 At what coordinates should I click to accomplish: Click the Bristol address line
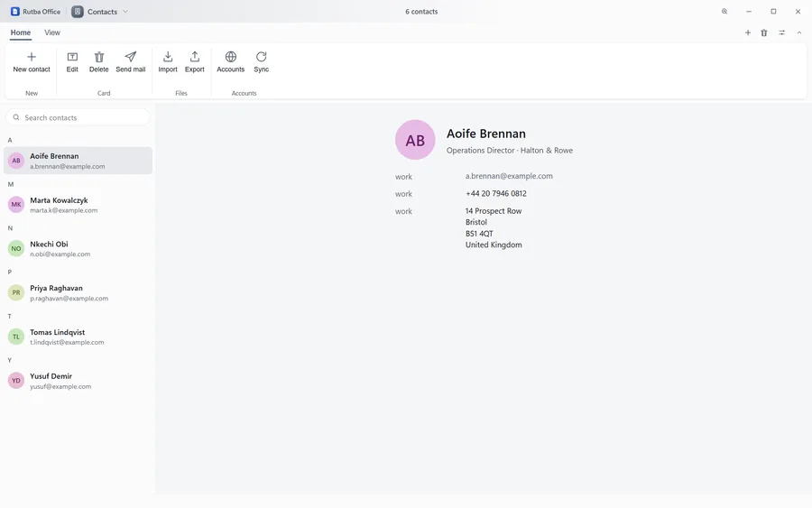pyautogui.click(x=475, y=222)
